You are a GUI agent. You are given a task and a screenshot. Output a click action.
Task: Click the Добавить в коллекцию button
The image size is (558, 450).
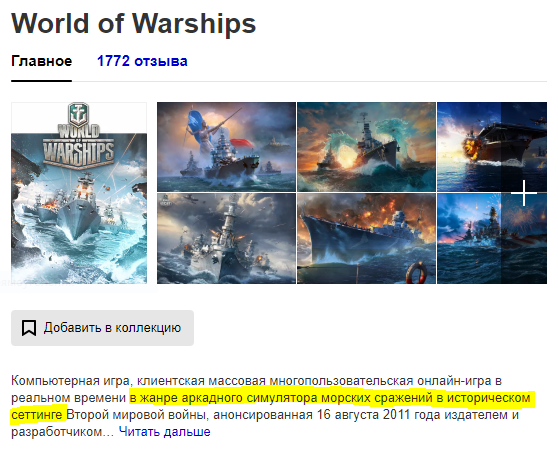coord(102,328)
